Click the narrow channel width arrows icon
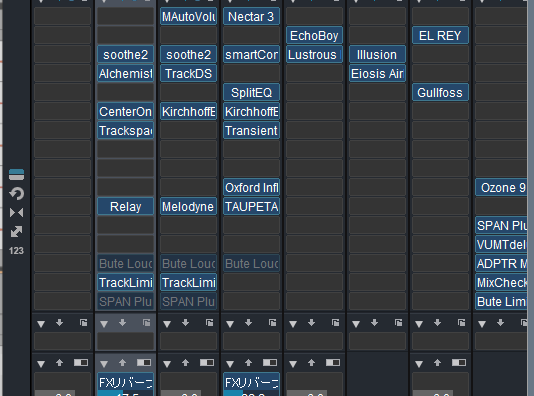Screen dimensions: 534x396 pos(16,213)
